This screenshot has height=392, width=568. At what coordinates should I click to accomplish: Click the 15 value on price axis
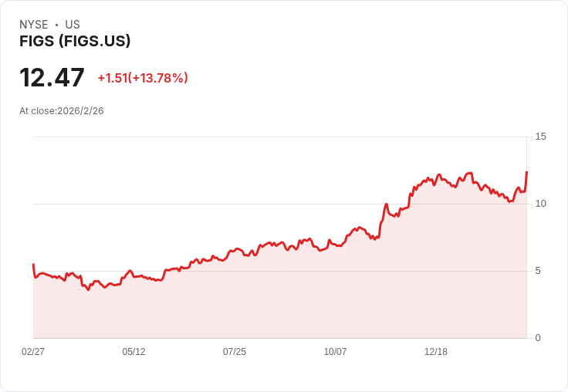pos(540,137)
